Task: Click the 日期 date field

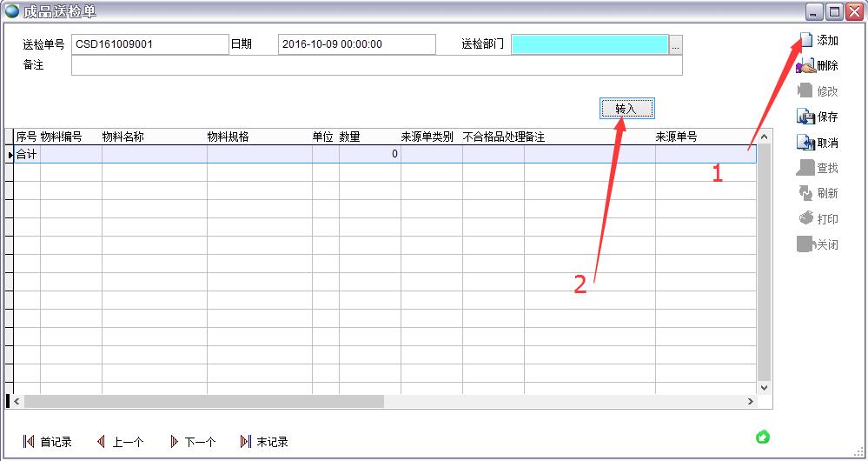Action: click(356, 44)
